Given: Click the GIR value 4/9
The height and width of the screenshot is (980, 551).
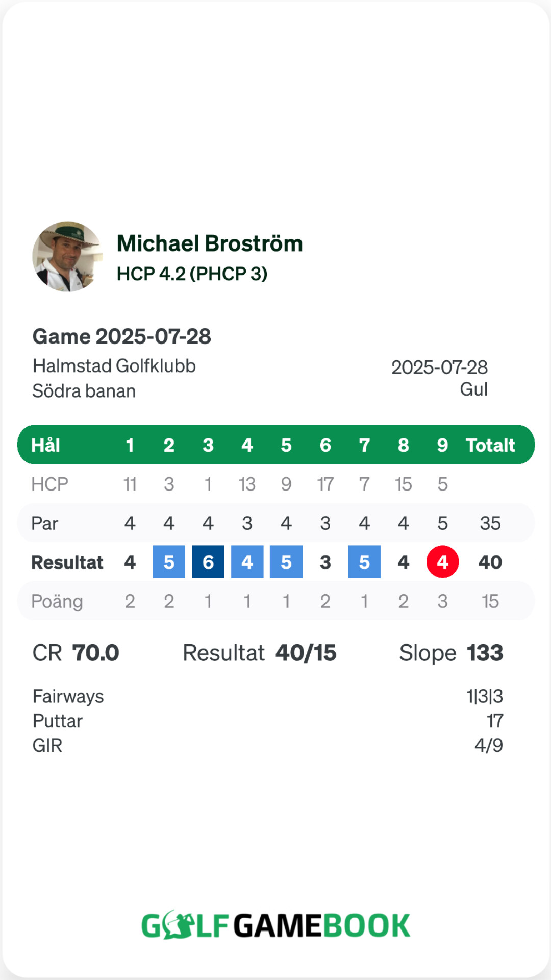Looking at the screenshot, I should (x=489, y=745).
